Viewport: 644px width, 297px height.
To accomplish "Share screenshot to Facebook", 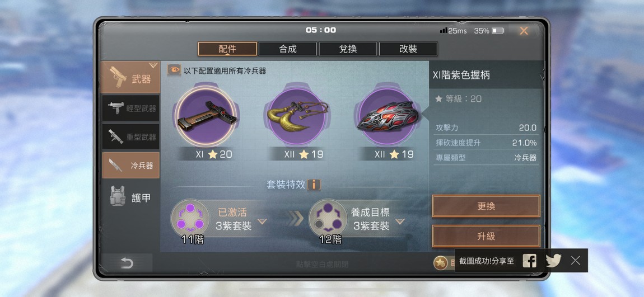I will pos(529,261).
